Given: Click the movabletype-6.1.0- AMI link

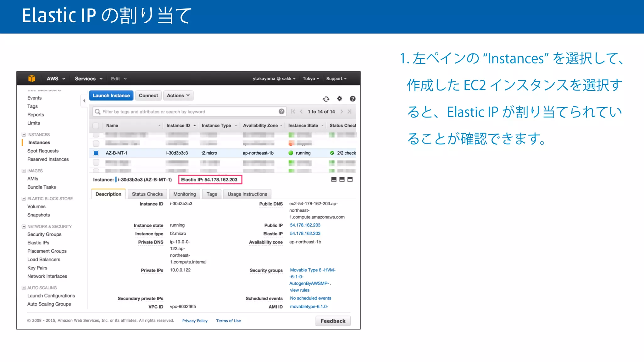Looking at the screenshot, I should (x=309, y=307).
